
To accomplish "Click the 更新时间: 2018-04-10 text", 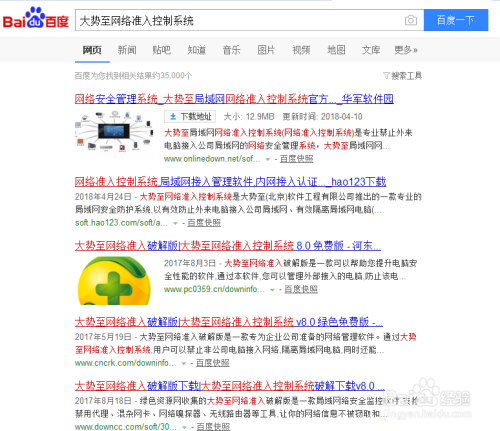I will click(x=323, y=117).
